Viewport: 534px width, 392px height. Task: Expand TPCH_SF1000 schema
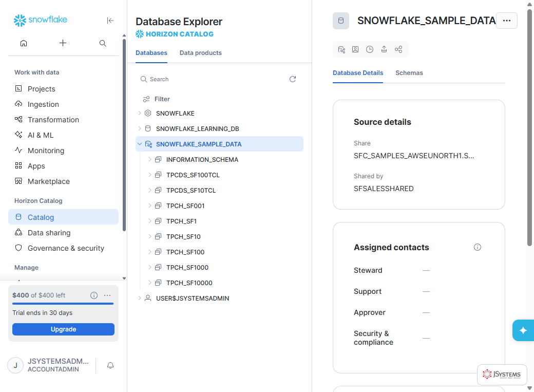point(149,267)
